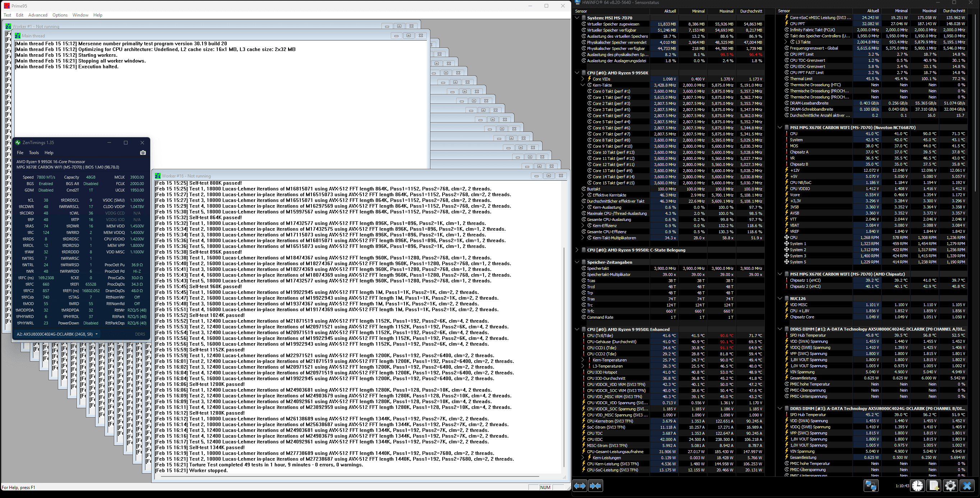Open the Tools menu in ZenTimings
The width and height of the screenshot is (980, 498).
34,153
